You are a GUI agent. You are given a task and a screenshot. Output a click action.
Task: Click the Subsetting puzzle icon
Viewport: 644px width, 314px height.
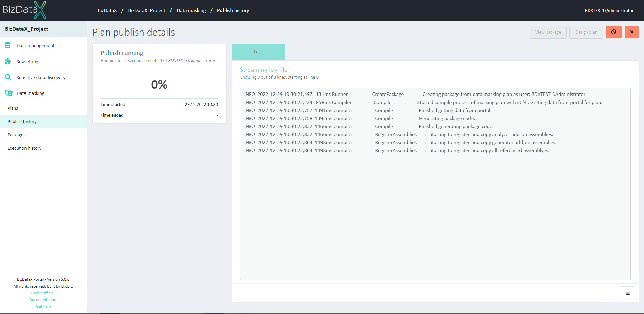click(x=8, y=61)
